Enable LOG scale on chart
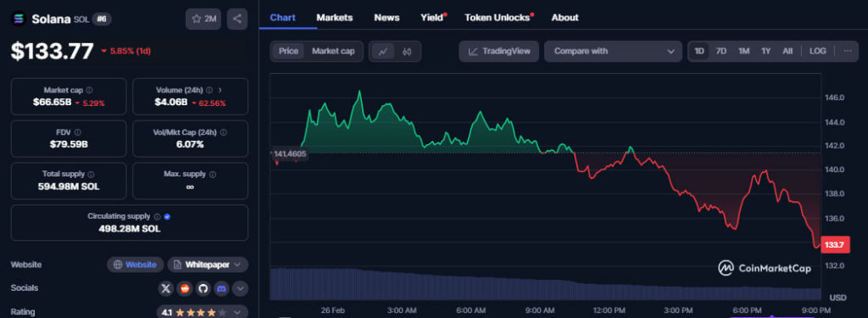 [817, 51]
